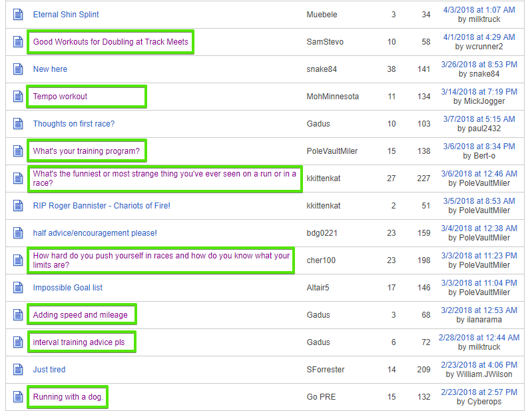Screen dimensions: 532x411
Task: Open Adding speed and mileage thread
Action: [80, 315]
